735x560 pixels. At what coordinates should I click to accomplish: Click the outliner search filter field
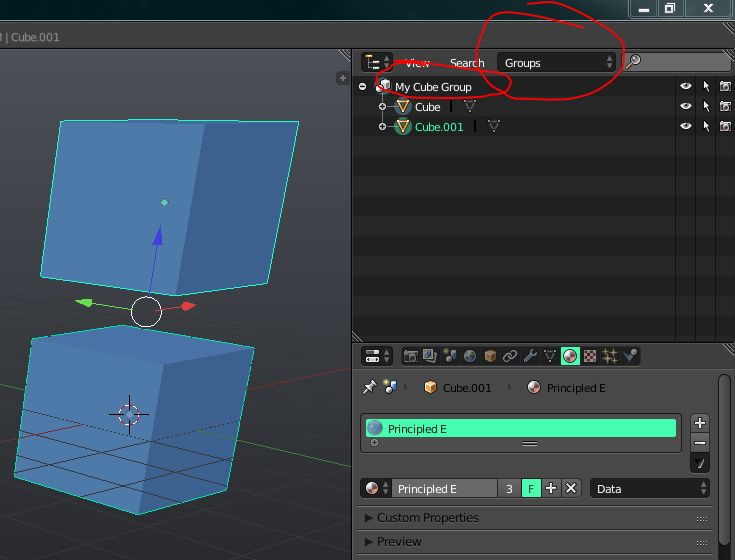pos(677,62)
